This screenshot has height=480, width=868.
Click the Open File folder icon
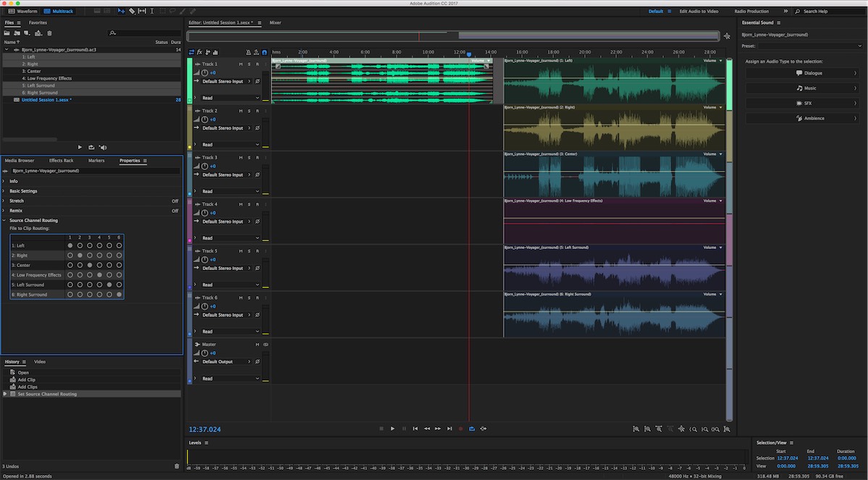[7, 33]
